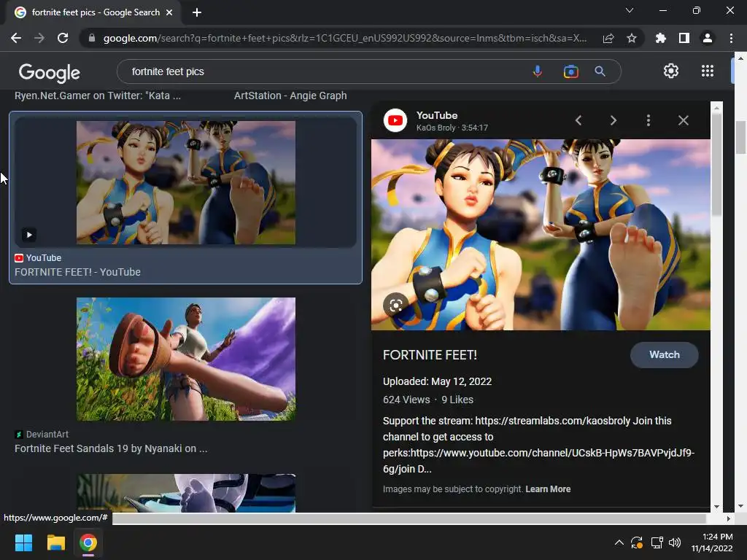Open the tab search dropdown arrow

630,10
